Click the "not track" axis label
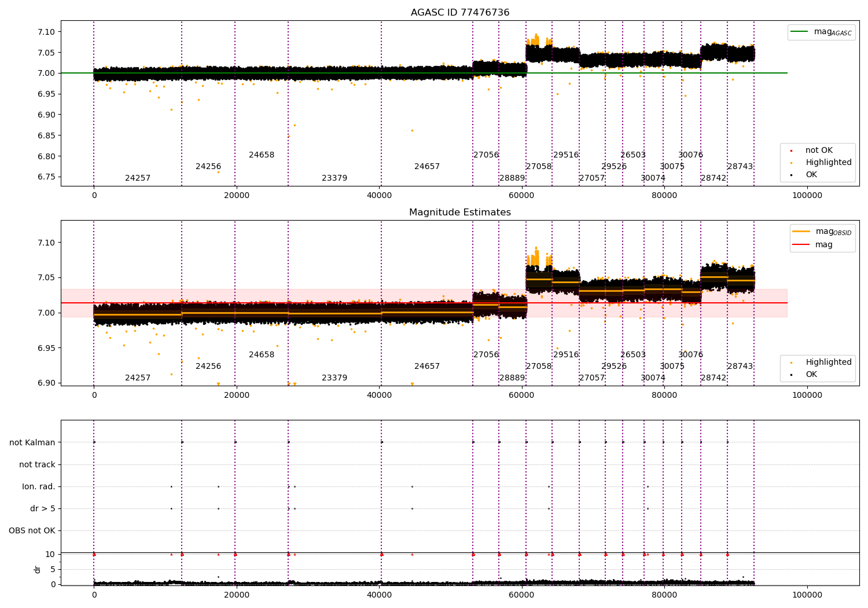 (37, 465)
